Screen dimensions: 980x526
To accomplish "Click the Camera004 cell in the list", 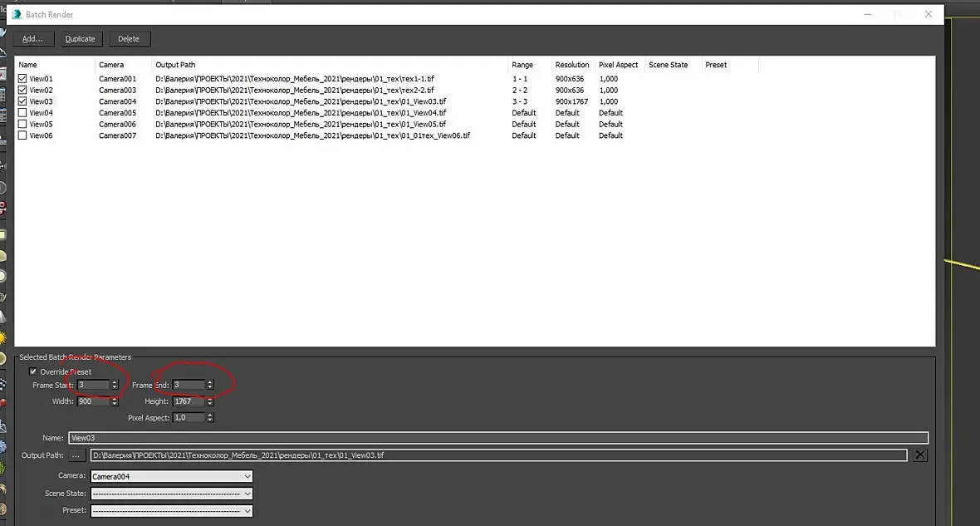I will click(x=117, y=101).
